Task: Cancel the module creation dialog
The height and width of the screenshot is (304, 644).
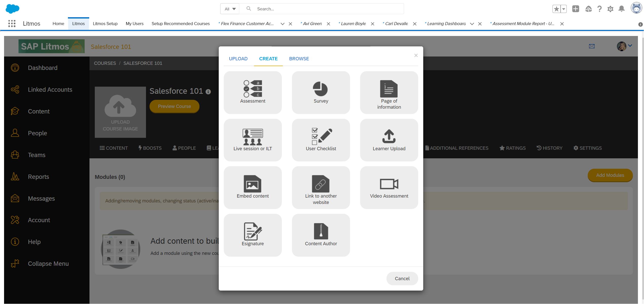Action: [402, 278]
